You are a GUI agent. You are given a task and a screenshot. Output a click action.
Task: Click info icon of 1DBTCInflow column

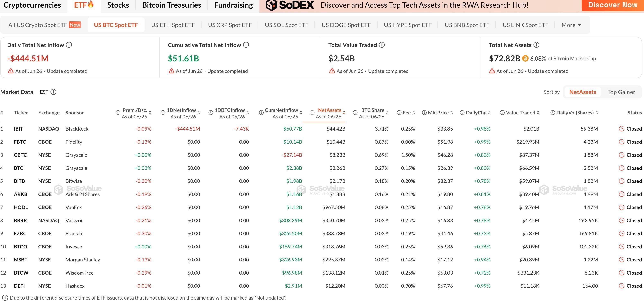coord(211,113)
